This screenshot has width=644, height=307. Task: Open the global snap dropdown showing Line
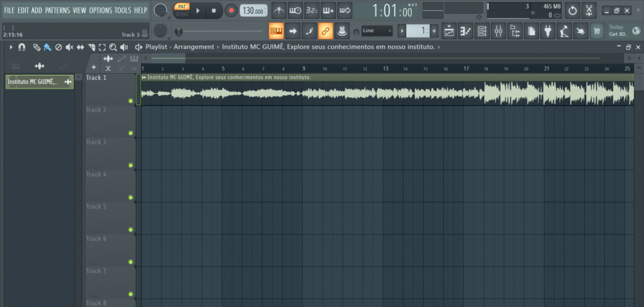[x=377, y=31]
